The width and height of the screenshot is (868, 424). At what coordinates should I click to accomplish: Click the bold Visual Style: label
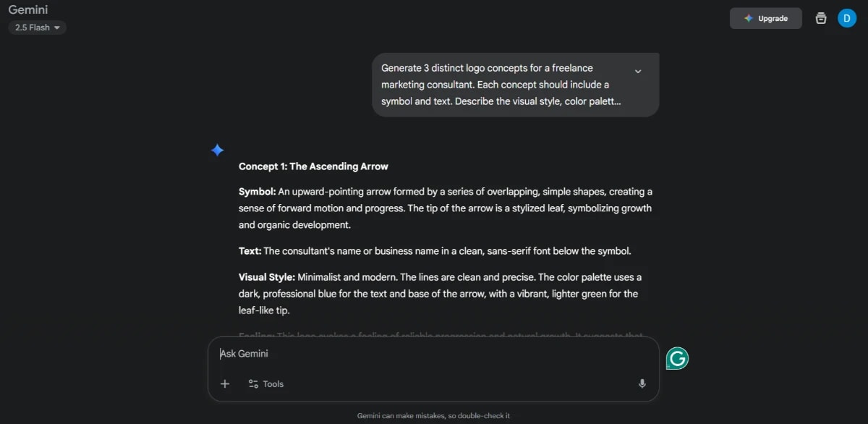267,277
